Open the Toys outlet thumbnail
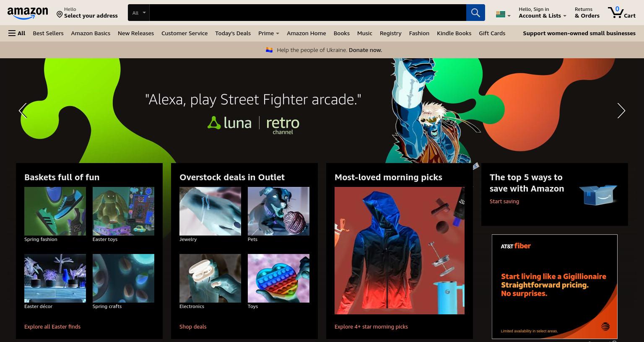The height and width of the screenshot is (342, 644). tap(278, 278)
